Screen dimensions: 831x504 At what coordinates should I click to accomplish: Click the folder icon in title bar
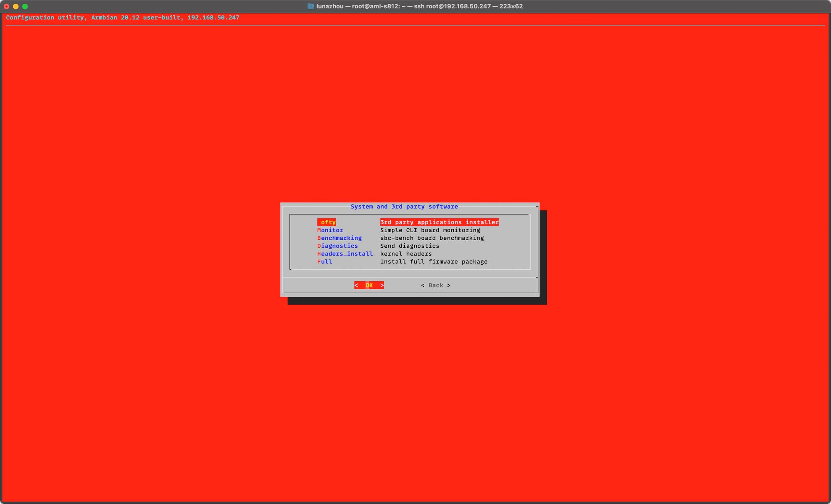[x=310, y=6]
